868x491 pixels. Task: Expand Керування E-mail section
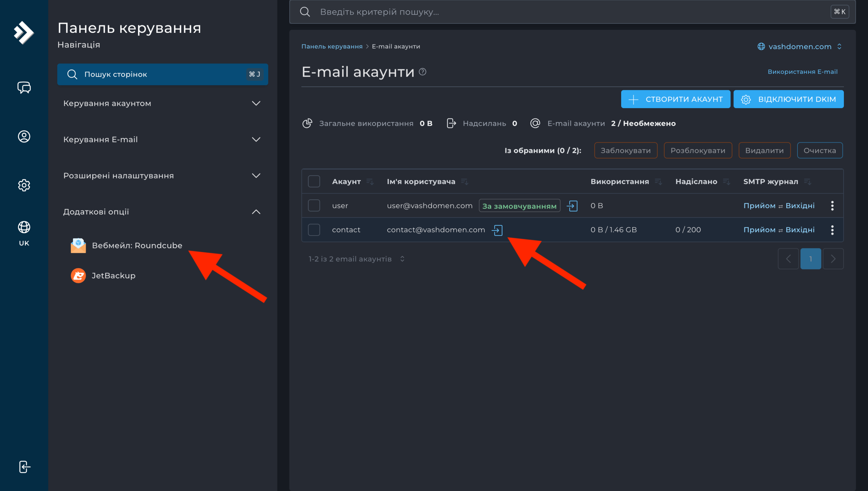pos(162,140)
